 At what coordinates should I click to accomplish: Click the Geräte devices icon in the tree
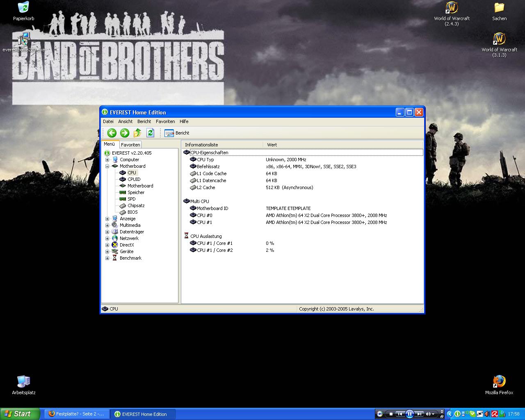pyautogui.click(x=115, y=251)
